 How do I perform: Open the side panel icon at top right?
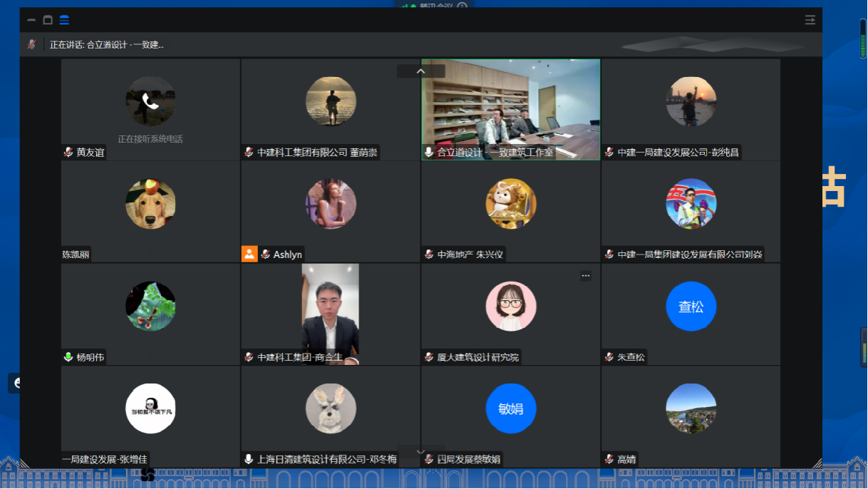(x=810, y=20)
